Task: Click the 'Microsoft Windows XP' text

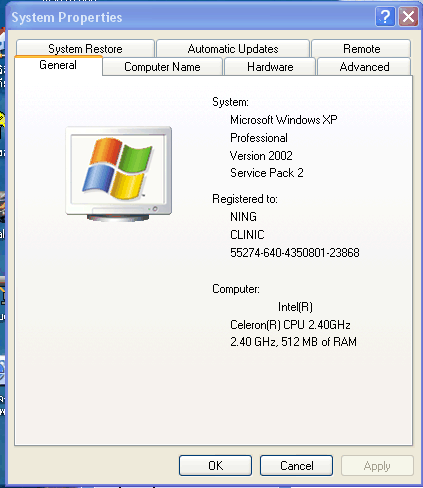Action: tap(284, 120)
